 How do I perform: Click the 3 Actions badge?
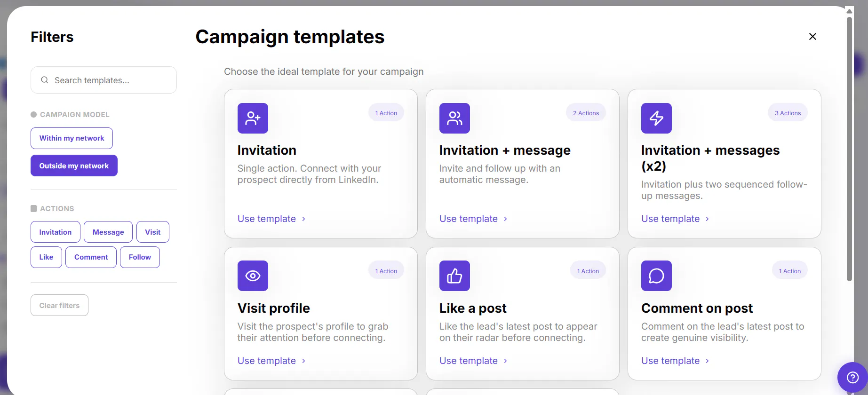pyautogui.click(x=788, y=113)
